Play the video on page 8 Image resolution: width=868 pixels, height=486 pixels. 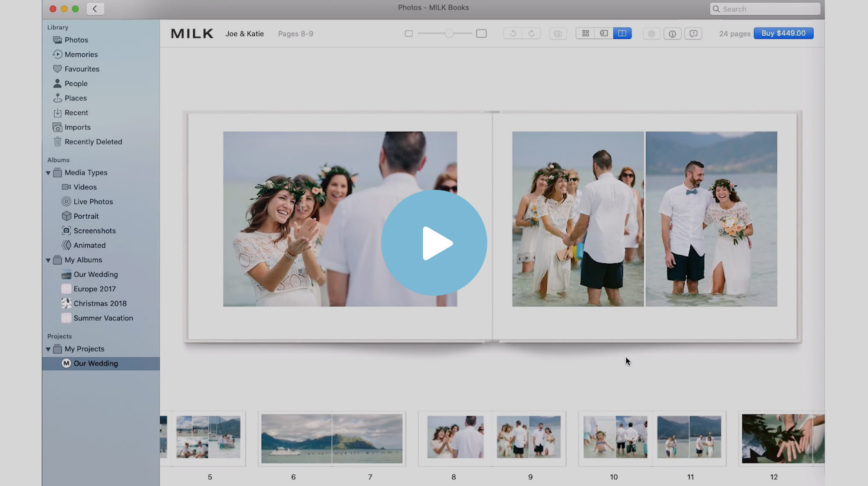[x=434, y=243]
